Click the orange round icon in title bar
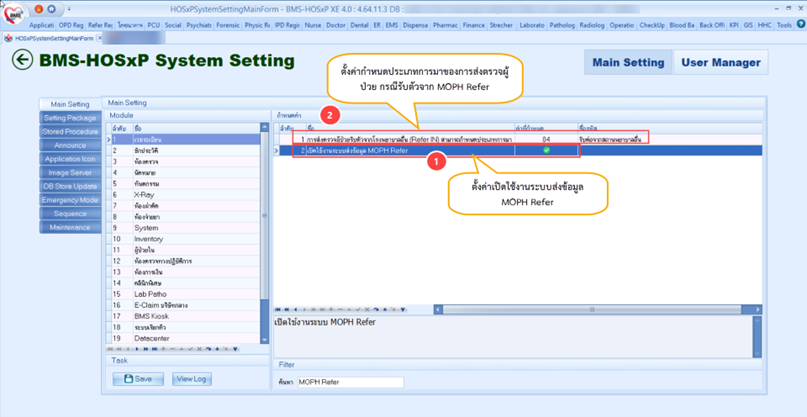The height and width of the screenshot is (417, 807). coord(39,9)
